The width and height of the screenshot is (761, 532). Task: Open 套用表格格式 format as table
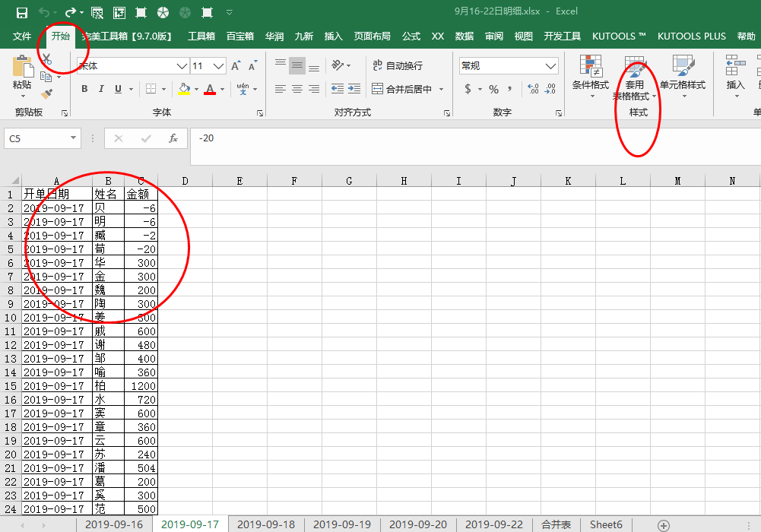click(x=634, y=78)
